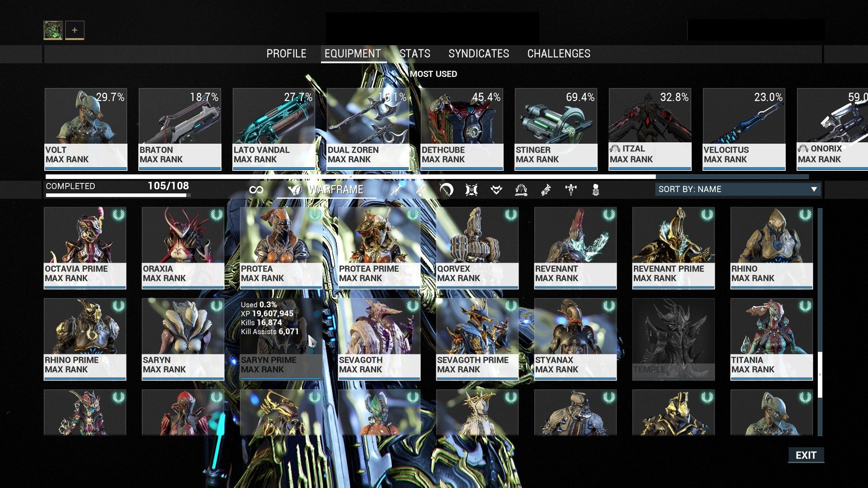Viewport: 868px width, 488px height.
Task: Open the Syndicates tab
Action: coord(478,54)
